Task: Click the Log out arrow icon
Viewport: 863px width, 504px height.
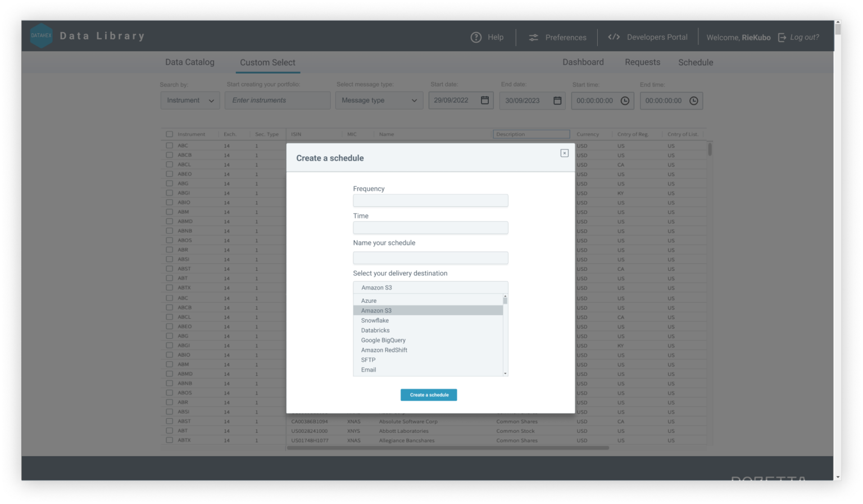Action: pos(782,37)
